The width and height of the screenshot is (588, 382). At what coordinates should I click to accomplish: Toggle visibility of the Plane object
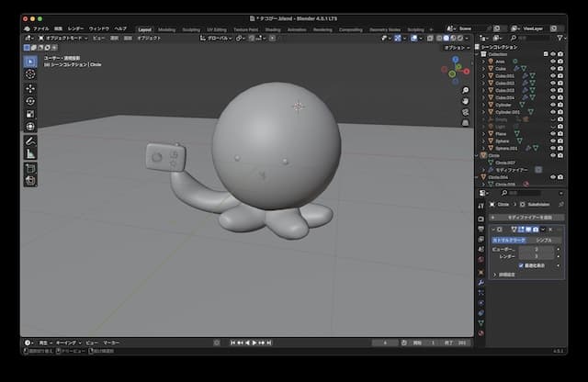click(553, 134)
